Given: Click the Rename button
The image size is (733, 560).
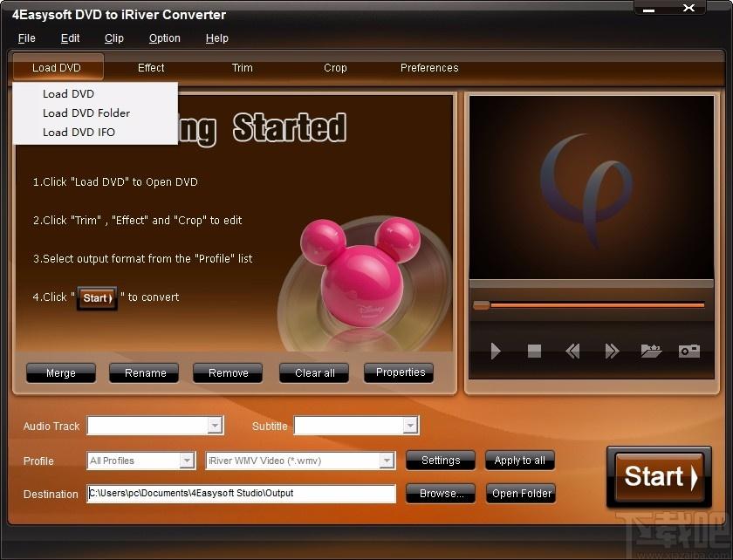Looking at the screenshot, I should (144, 373).
